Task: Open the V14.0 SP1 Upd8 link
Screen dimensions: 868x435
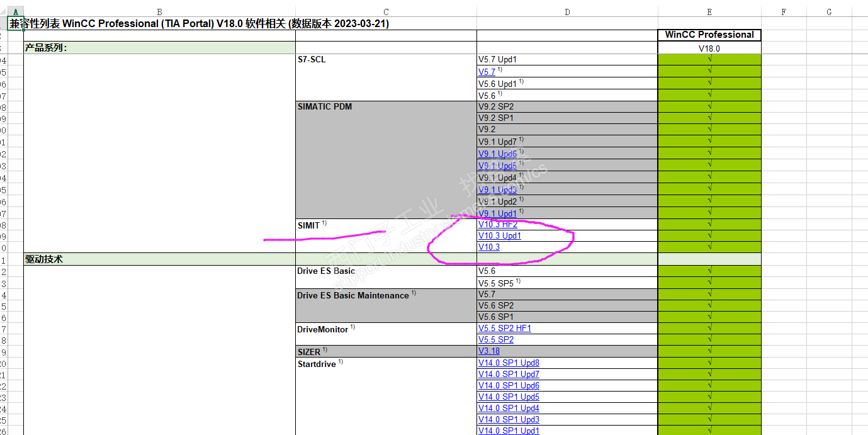Action: point(509,363)
